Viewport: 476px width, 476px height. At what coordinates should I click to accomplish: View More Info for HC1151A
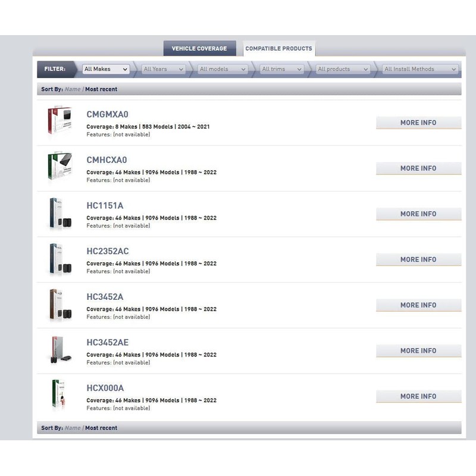click(x=419, y=214)
